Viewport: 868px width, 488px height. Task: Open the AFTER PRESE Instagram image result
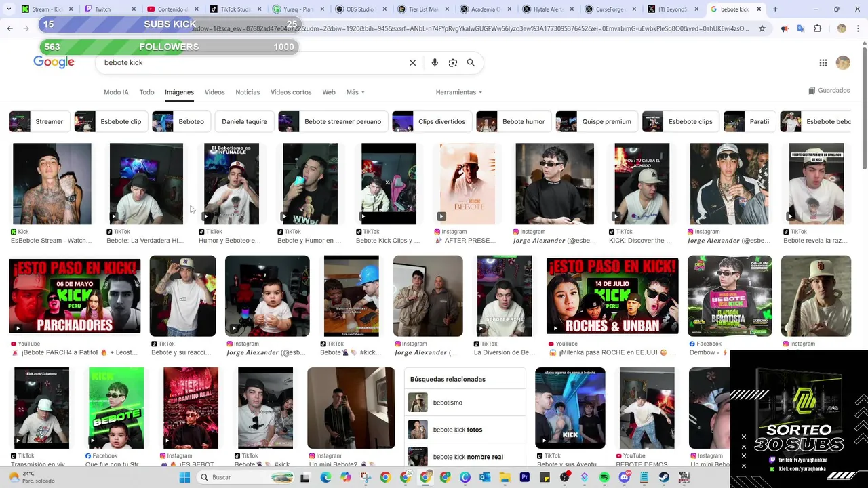point(467,184)
